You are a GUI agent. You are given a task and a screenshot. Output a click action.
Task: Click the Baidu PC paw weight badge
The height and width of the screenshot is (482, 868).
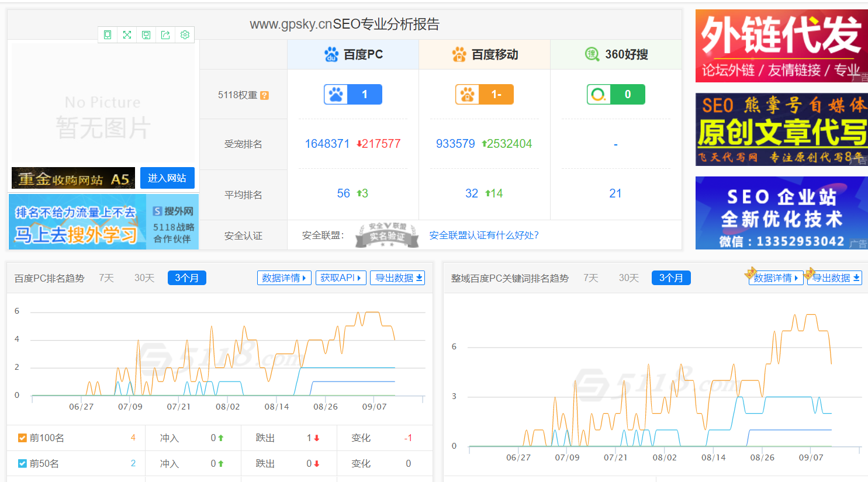click(x=353, y=95)
